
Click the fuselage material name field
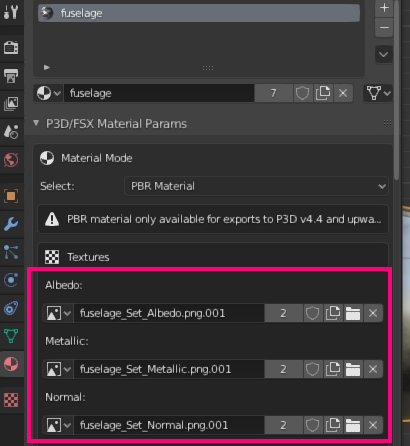159,93
